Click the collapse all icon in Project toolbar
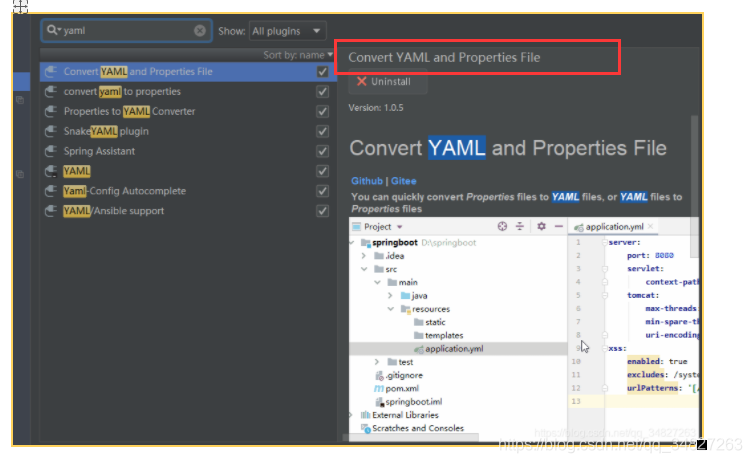This screenshot has height=463, width=752. 520,226
